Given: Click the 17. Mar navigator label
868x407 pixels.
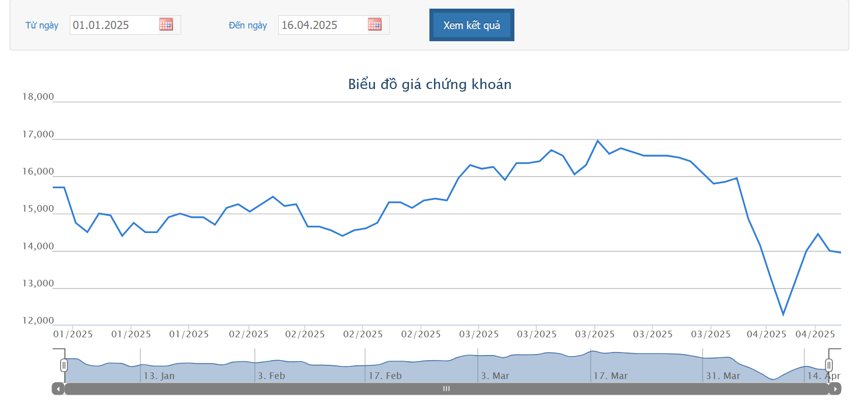Looking at the screenshot, I should [x=611, y=376].
